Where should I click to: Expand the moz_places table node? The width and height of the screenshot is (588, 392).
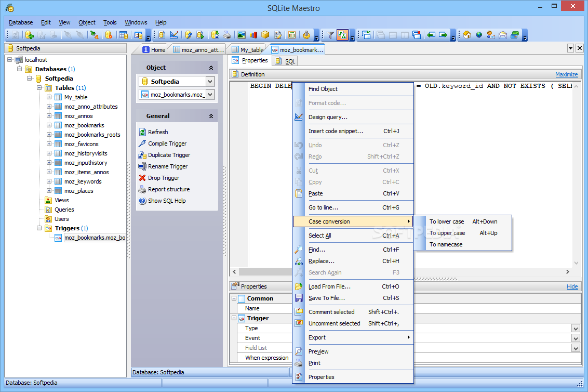49,190
